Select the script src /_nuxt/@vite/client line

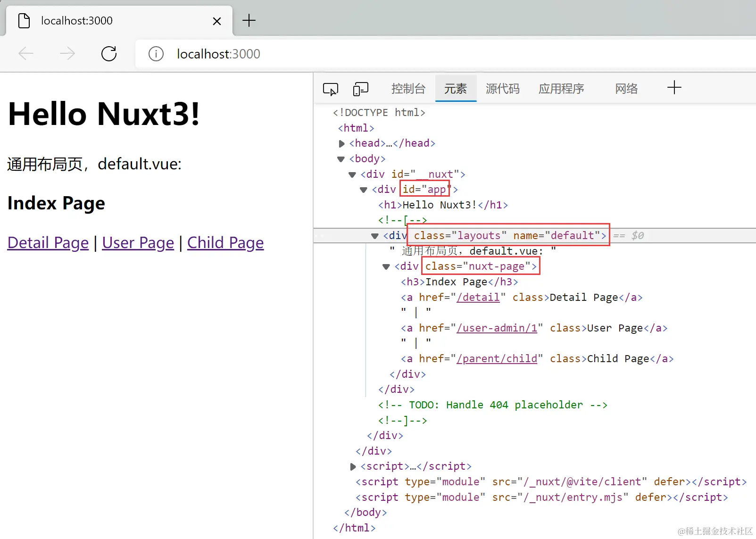(551, 481)
